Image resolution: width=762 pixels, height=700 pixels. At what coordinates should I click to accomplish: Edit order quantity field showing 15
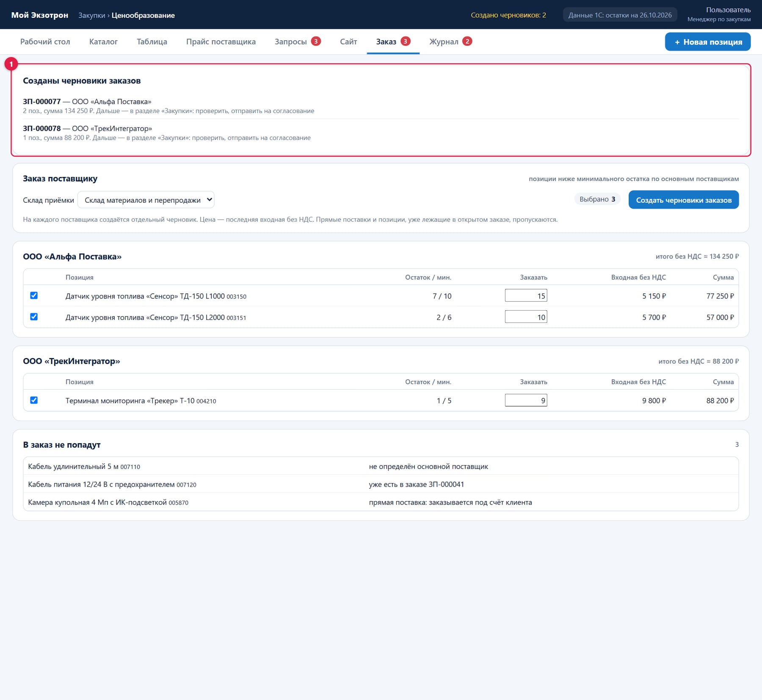tap(526, 295)
